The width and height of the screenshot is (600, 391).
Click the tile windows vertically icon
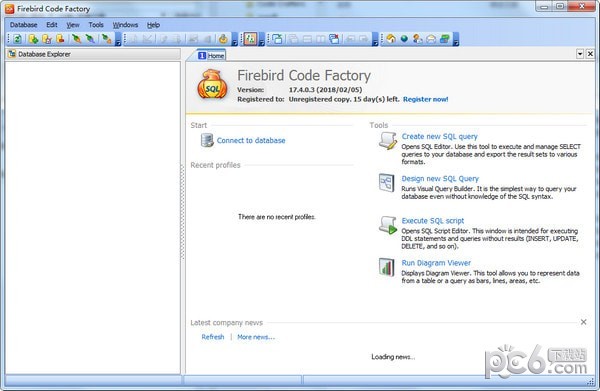pos(321,39)
